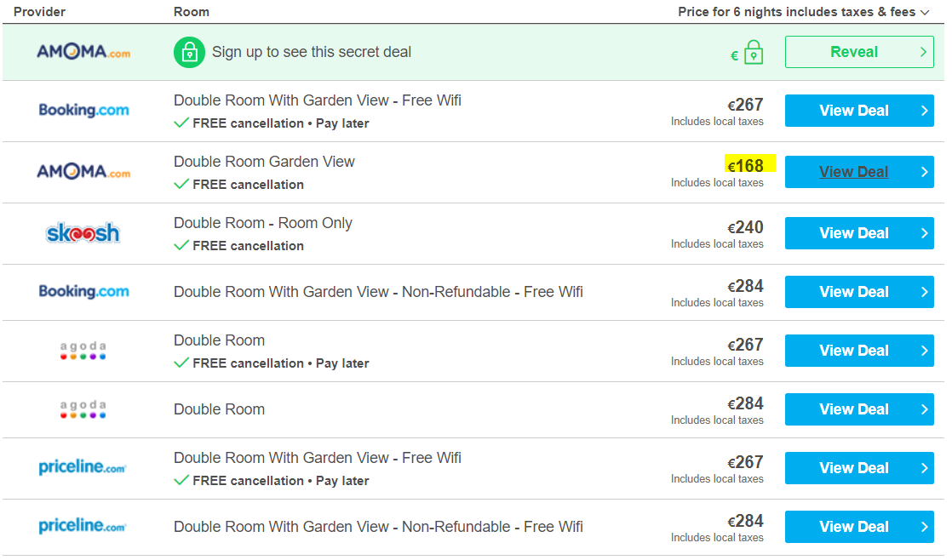Click the priceline logo for €267 room
Screen dimensions: 952x560
tap(83, 467)
